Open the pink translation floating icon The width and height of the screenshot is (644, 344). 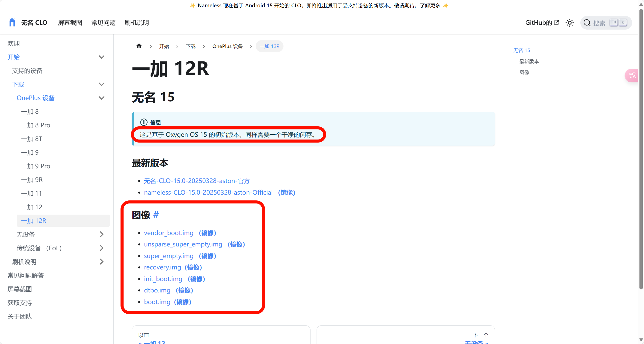pyautogui.click(x=632, y=75)
